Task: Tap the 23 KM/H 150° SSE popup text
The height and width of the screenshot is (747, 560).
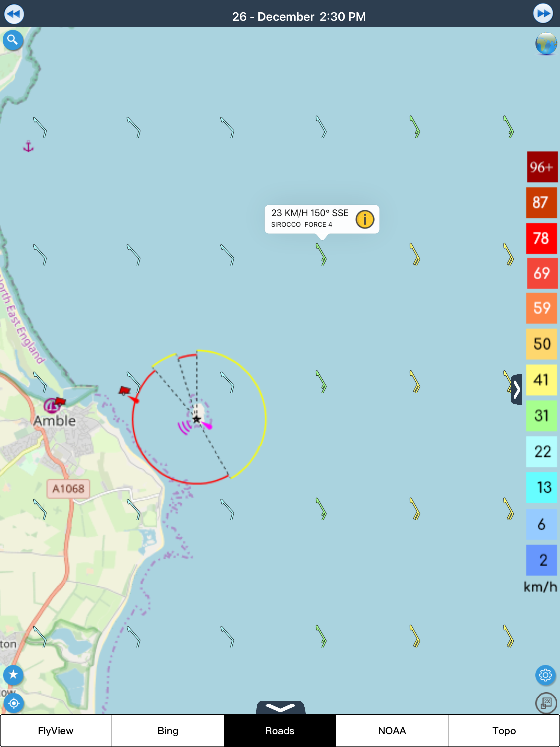Action: click(310, 213)
